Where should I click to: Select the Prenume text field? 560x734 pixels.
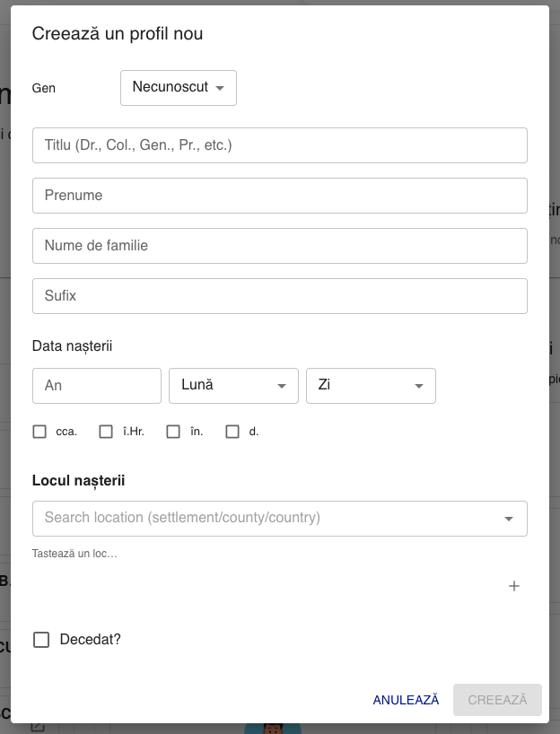pyautogui.click(x=279, y=195)
